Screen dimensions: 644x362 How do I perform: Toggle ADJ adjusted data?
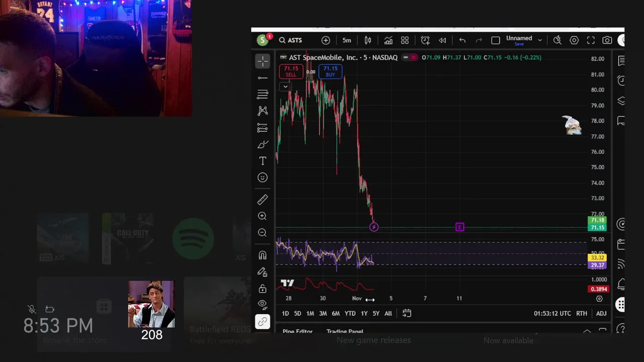601,313
